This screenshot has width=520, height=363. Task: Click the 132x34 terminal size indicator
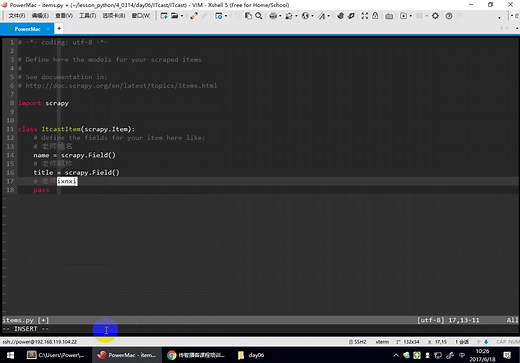tap(408, 342)
